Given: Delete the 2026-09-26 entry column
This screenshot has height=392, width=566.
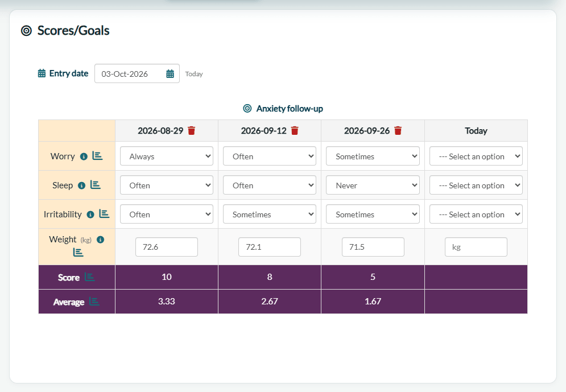Looking at the screenshot, I should (x=398, y=131).
